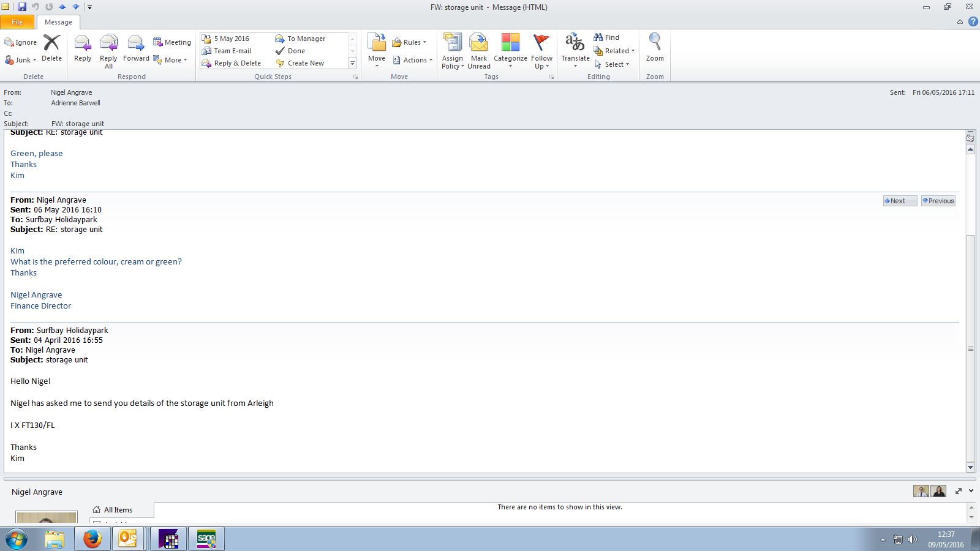This screenshot has height=551, width=980.
Task: Select the Message ribbon tab
Action: [58, 22]
